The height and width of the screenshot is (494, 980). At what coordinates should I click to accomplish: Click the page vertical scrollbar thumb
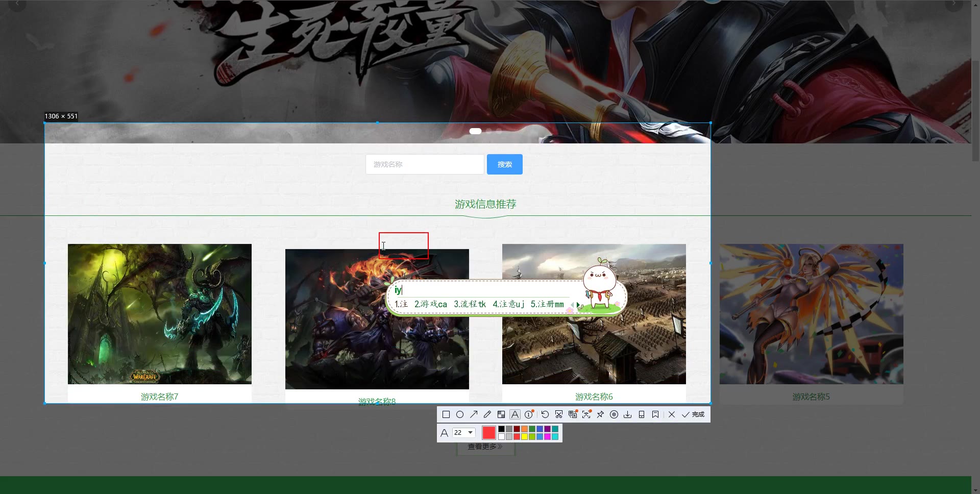(975, 111)
